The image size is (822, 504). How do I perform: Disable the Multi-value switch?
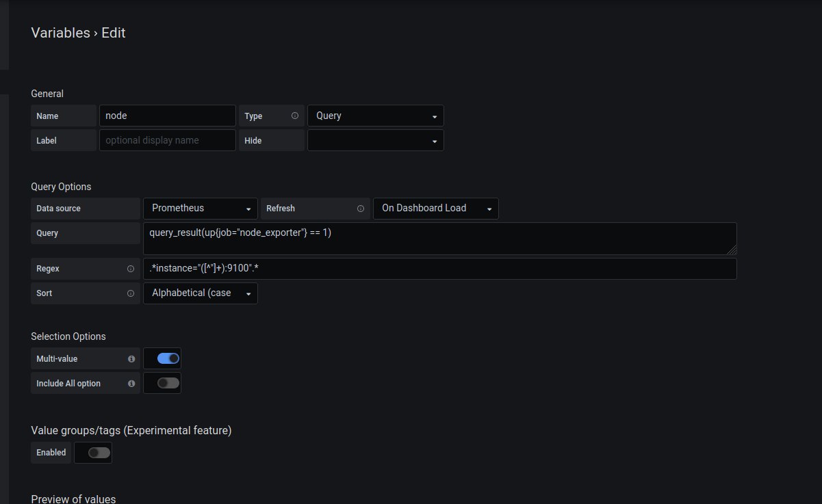[x=168, y=358]
